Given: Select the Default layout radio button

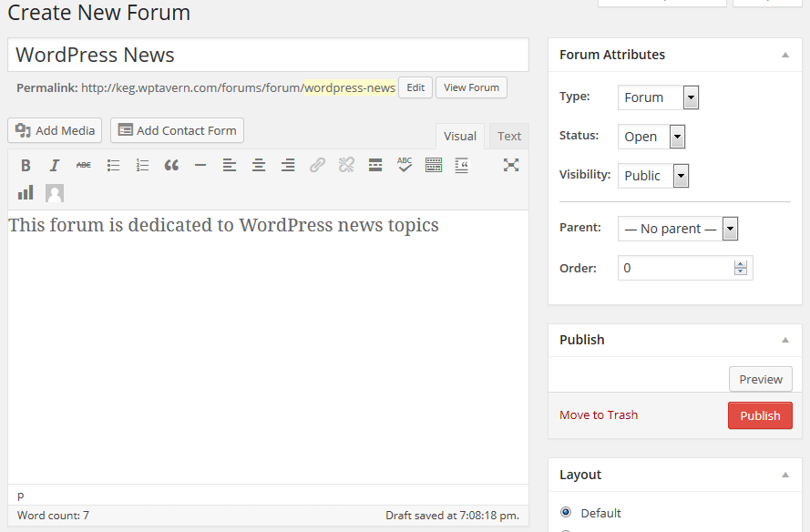Looking at the screenshot, I should (566, 512).
